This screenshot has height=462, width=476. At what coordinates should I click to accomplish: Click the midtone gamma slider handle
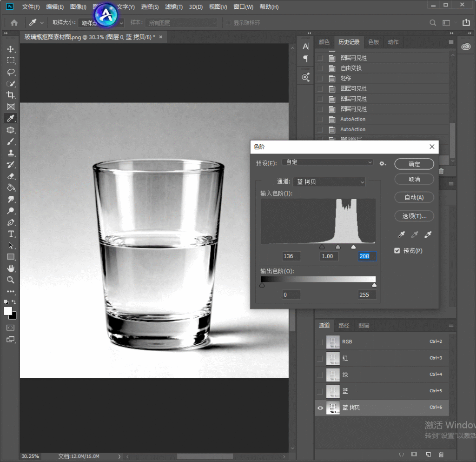coord(338,247)
